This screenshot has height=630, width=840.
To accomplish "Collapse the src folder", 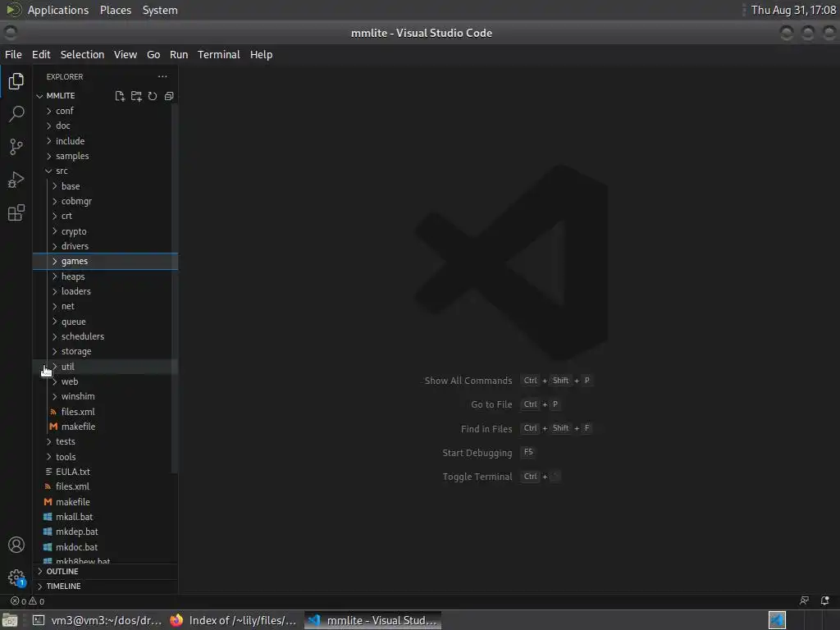I will [x=105, y=171].
